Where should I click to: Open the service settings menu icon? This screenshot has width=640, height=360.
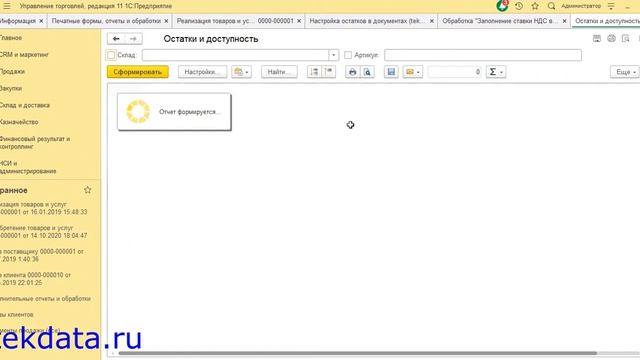(x=611, y=6)
